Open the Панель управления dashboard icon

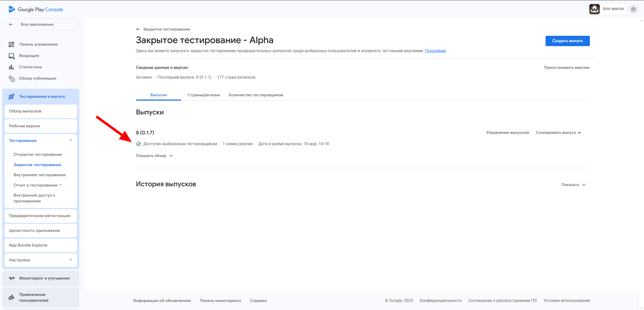pos(11,44)
